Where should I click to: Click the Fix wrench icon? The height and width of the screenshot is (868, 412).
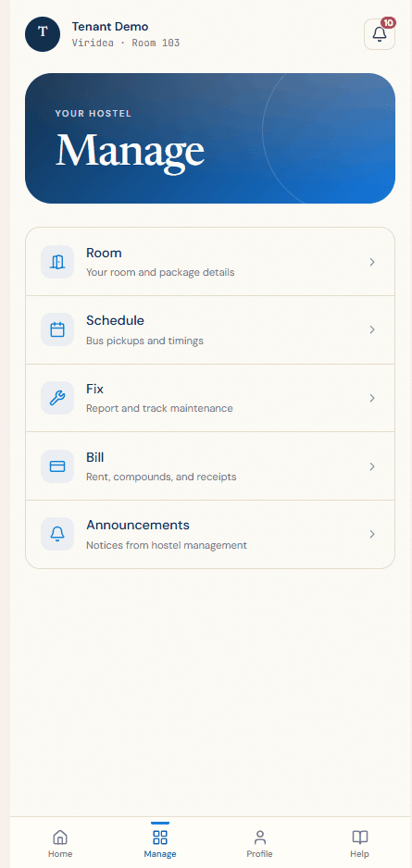coord(57,398)
